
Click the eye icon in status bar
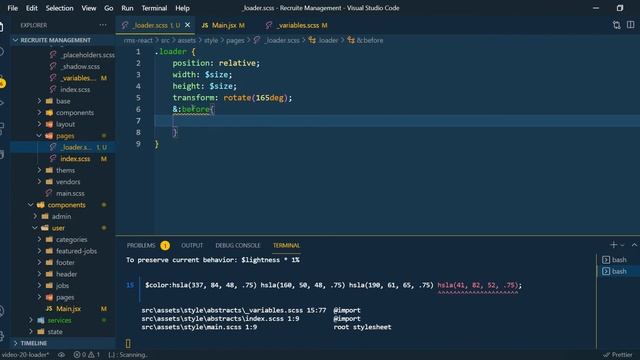point(61,355)
